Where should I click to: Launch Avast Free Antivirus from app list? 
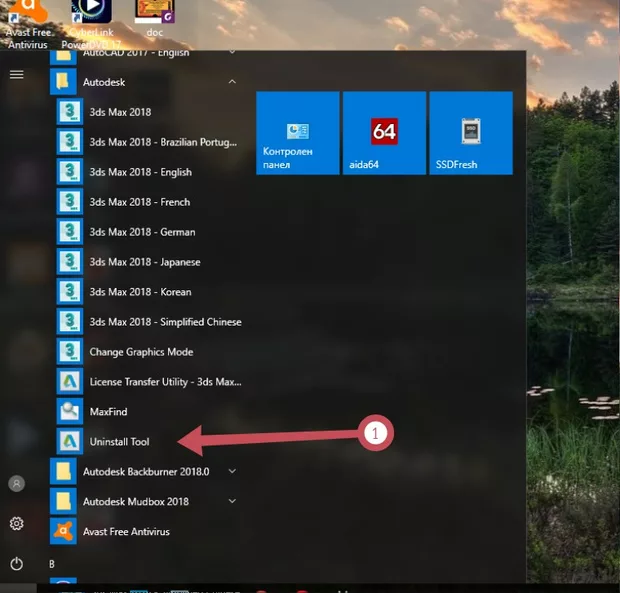click(125, 532)
